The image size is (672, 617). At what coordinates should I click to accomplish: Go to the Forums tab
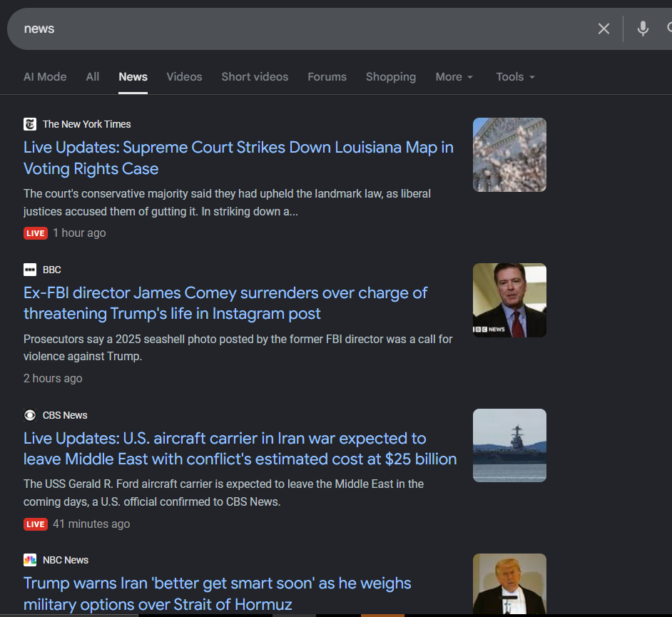[327, 77]
